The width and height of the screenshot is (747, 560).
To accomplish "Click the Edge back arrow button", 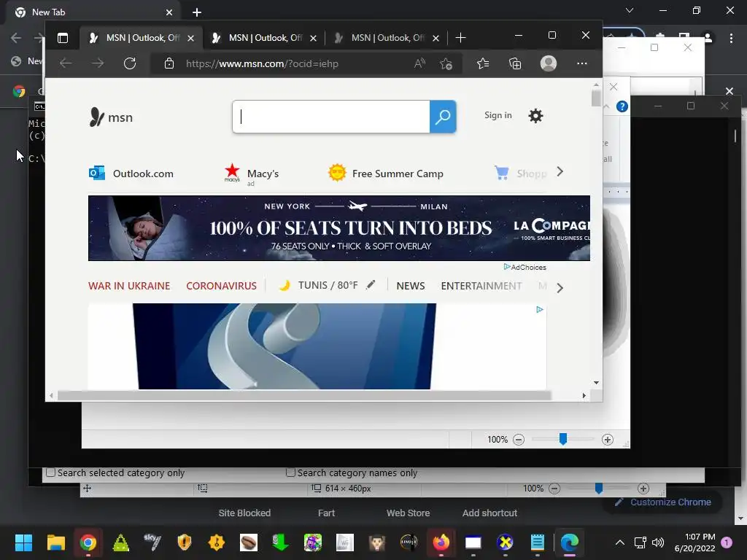I will click(x=65, y=63).
